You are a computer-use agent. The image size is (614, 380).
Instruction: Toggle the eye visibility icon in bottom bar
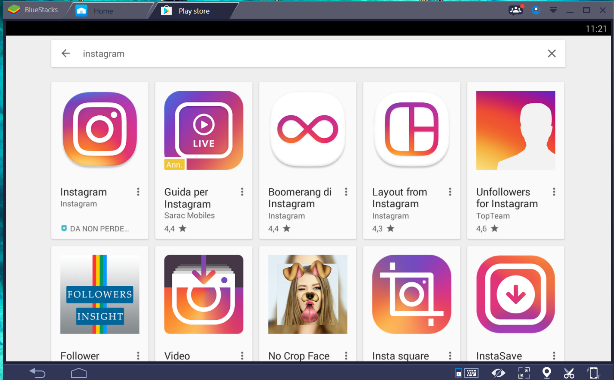tap(498, 373)
